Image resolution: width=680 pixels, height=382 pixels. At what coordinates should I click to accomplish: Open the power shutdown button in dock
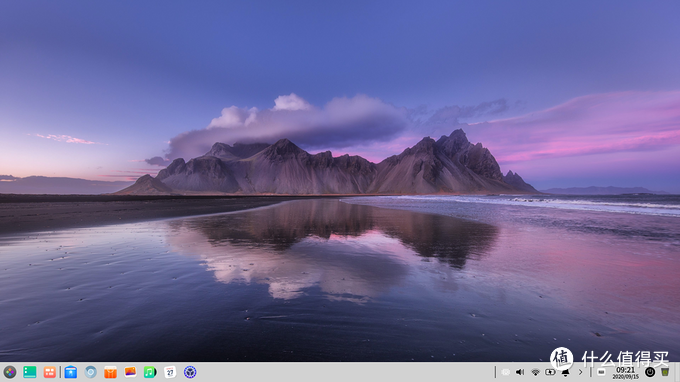[x=650, y=372]
